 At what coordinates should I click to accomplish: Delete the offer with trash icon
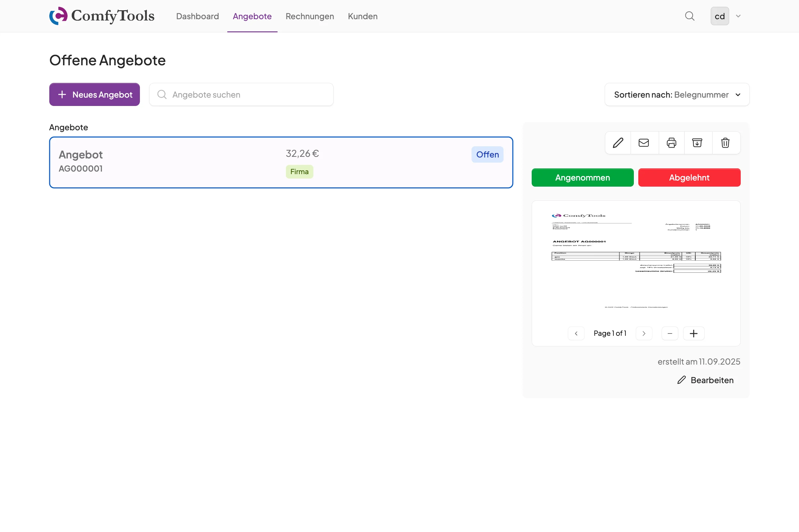(x=725, y=143)
